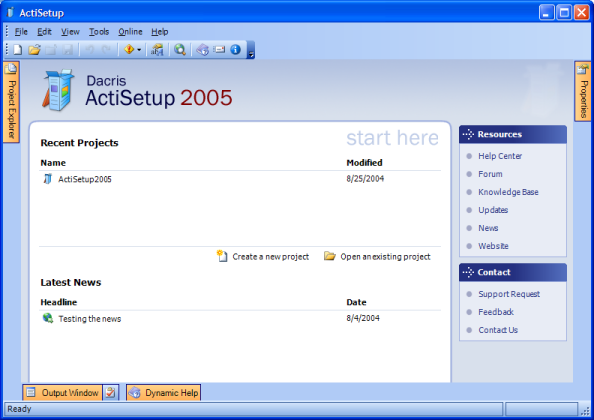Screen dimensions: 594x420
Task: Click the globe with magnifier search icon
Action: click(180, 50)
